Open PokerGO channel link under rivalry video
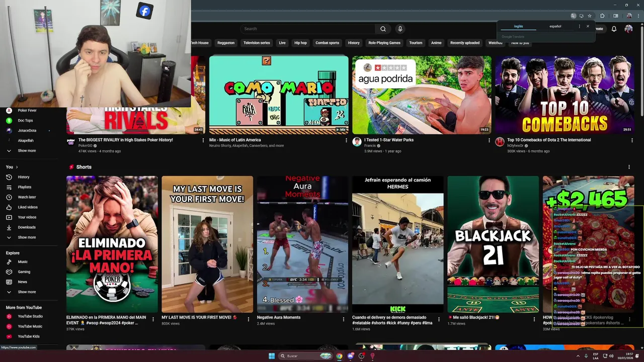Screen dimensions: 644x362 pyautogui.click(x=85, y=146)
